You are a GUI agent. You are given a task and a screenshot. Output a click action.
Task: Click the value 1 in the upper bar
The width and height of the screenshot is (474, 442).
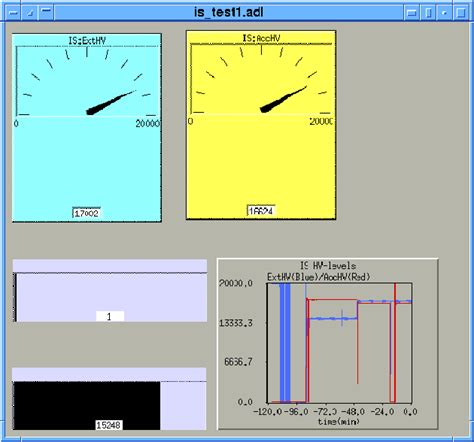tap(109, 316)
